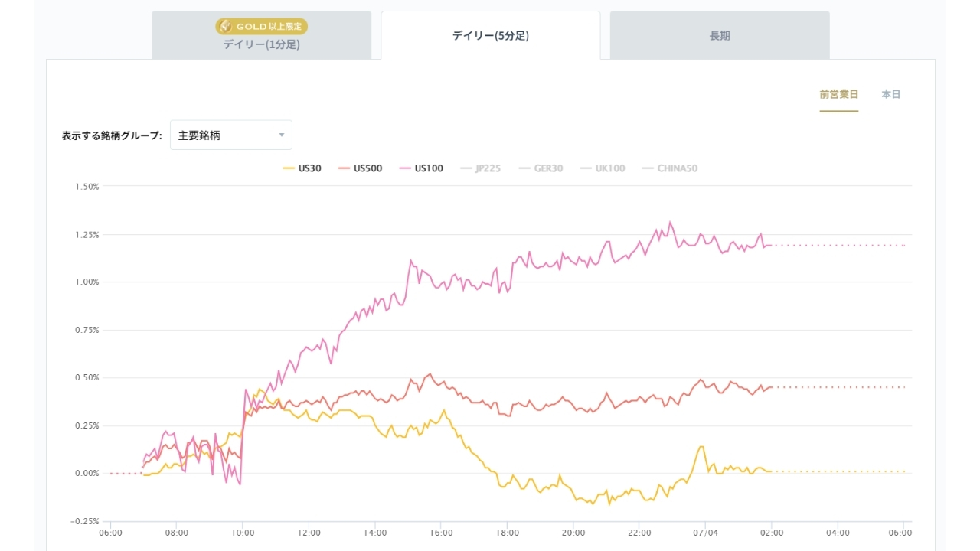
Task: Switch to デイリー(1分足) tab
Action: coord(261,35)
